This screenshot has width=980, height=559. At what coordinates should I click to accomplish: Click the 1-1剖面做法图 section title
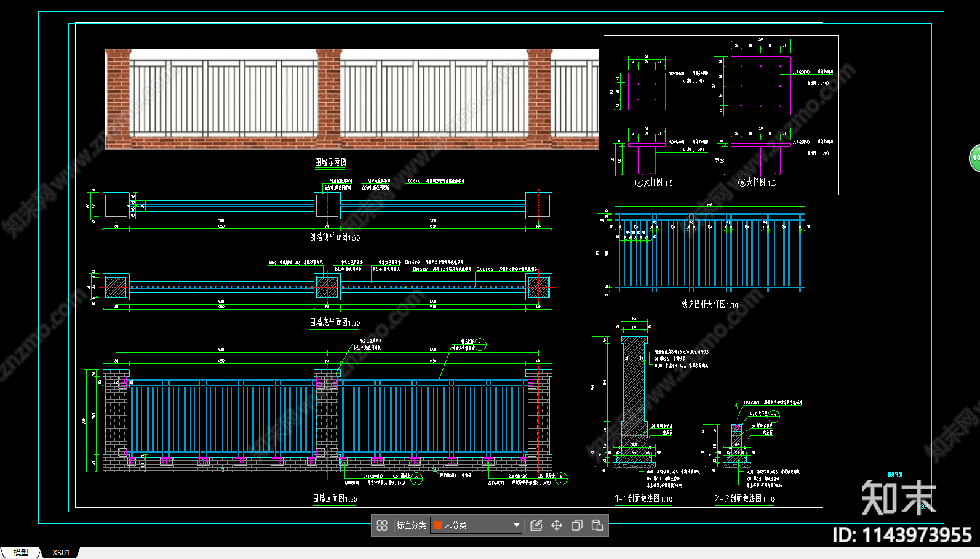pos(643,499)
